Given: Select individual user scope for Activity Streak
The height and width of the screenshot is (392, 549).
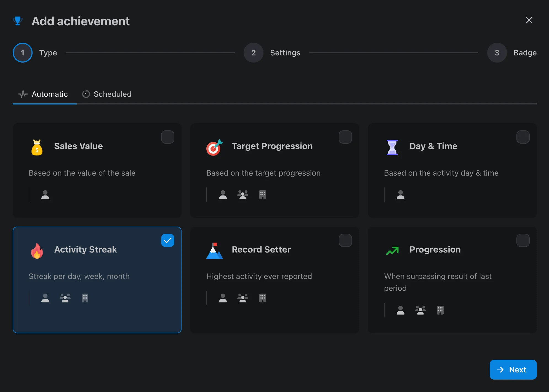Looking at the screenshot, I should [45, 297].
